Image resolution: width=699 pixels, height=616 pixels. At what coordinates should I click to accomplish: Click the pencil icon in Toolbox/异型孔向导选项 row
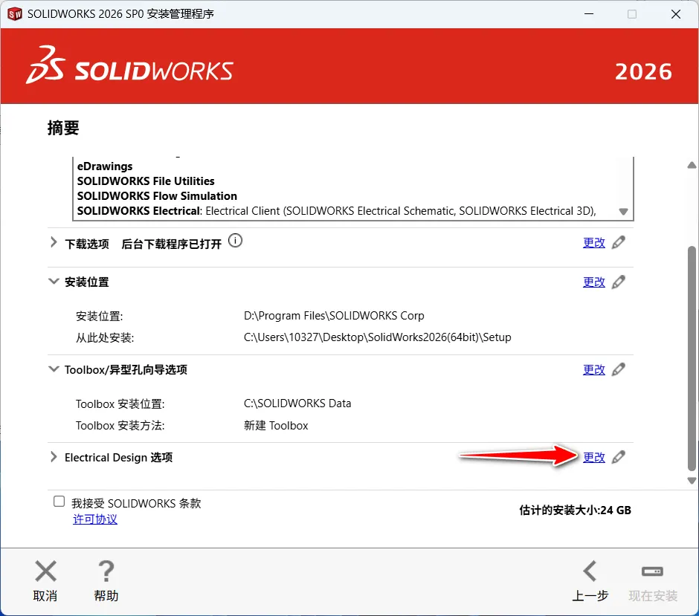click(x=618, y=369)
